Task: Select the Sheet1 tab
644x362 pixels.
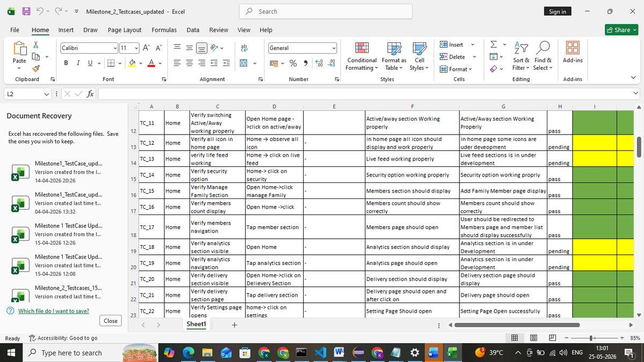Action: point(196,324)
